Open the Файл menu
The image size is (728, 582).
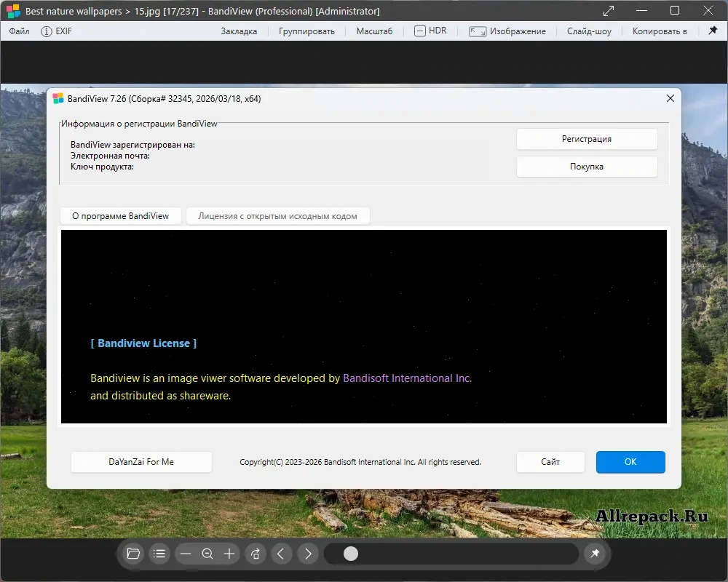click(x=19, y=31)
